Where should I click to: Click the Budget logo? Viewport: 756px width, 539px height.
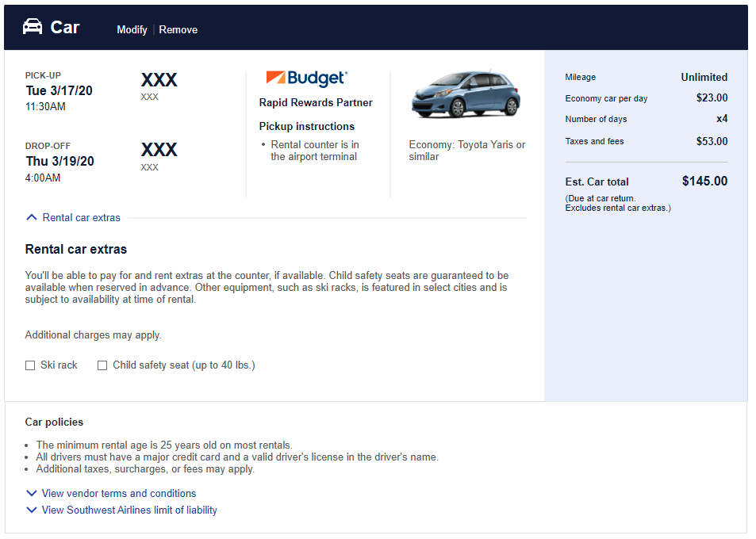[306, 78]
